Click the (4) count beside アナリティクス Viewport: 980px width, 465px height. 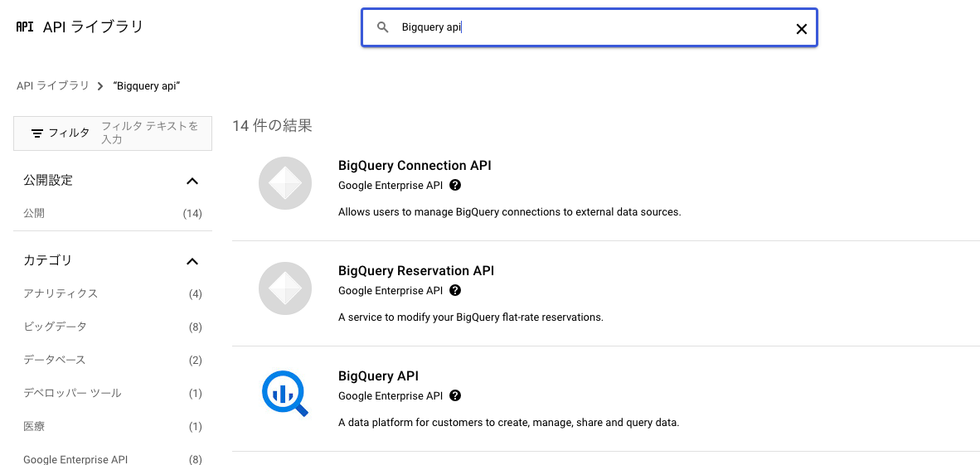pyautogui.click(x=196, y=293)
